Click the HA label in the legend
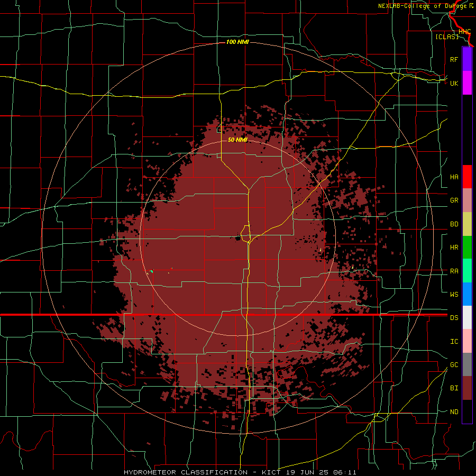Viewport: 476px width, 476px height. [x=454, y=177]
